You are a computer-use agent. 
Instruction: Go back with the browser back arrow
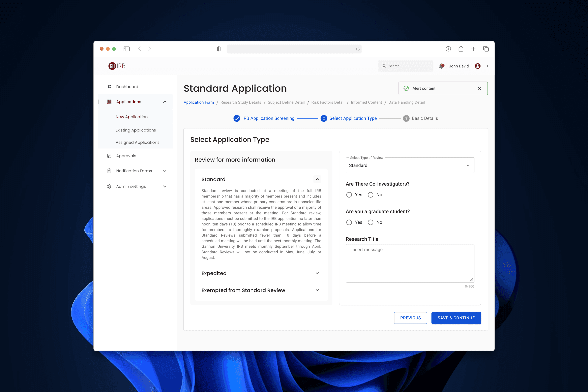coord(140,49)
